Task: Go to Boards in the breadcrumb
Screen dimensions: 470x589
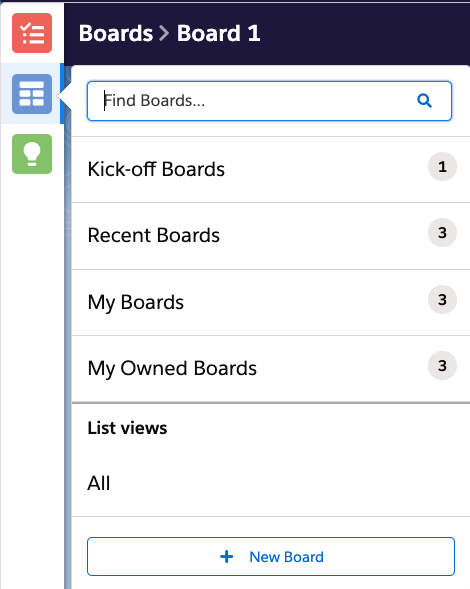Action: (x=116, y=33)
